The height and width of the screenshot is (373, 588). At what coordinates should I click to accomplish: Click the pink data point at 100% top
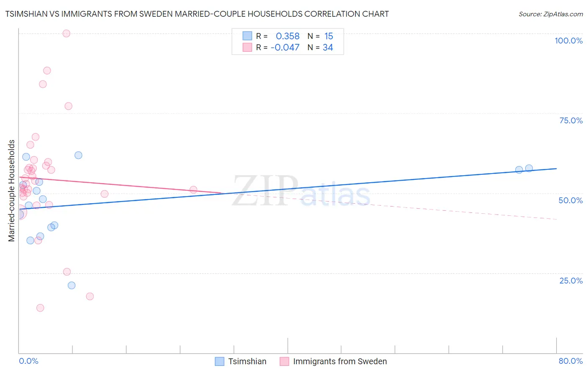(x=66, y=33)
